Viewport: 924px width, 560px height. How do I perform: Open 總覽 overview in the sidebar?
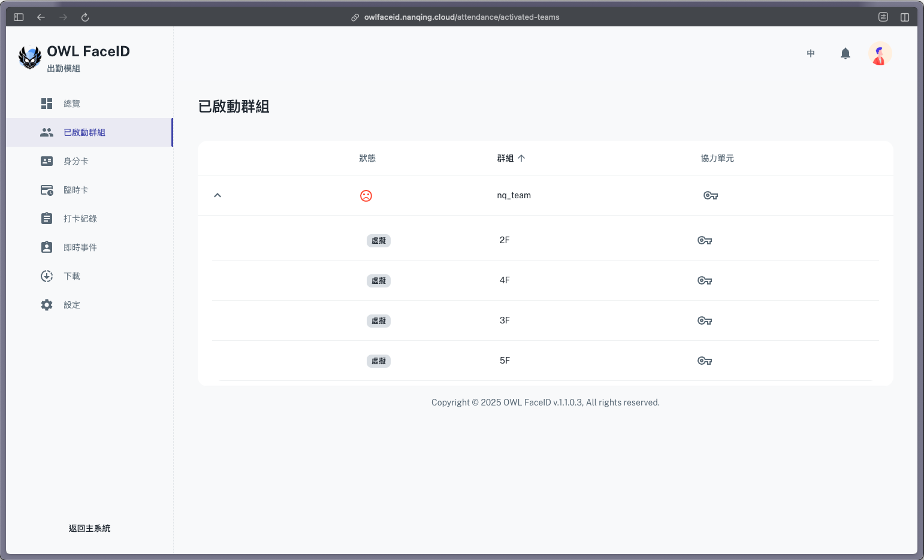(72, 104)
